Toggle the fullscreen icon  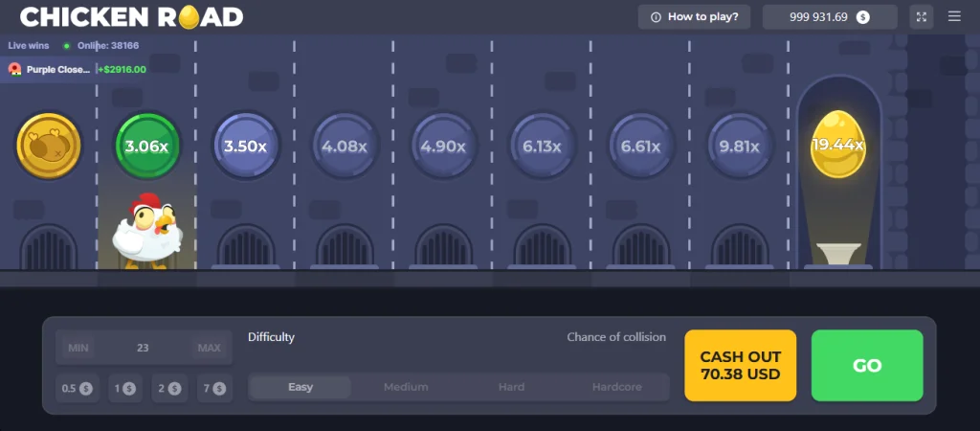(922, 17)
